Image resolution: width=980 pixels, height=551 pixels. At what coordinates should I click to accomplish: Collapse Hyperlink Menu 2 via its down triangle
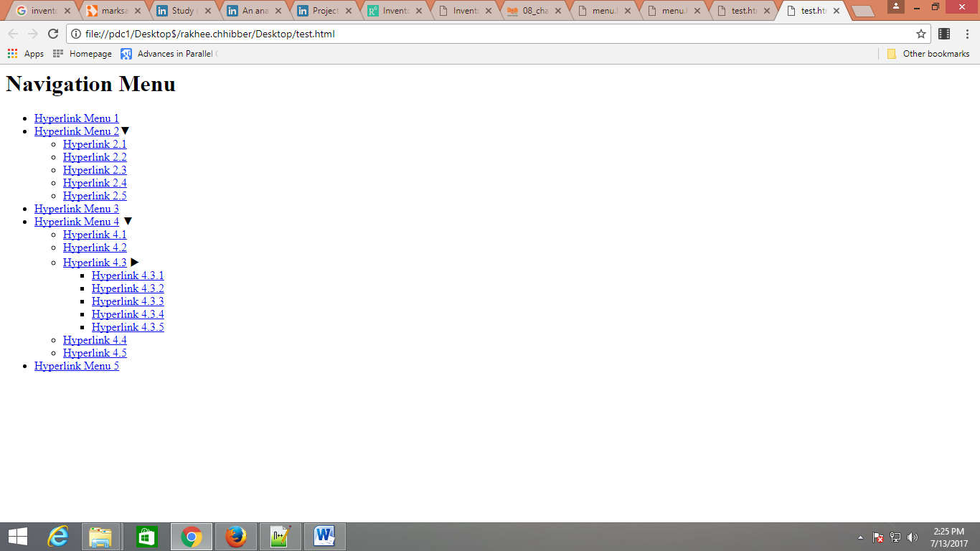[x=125, y=131]
